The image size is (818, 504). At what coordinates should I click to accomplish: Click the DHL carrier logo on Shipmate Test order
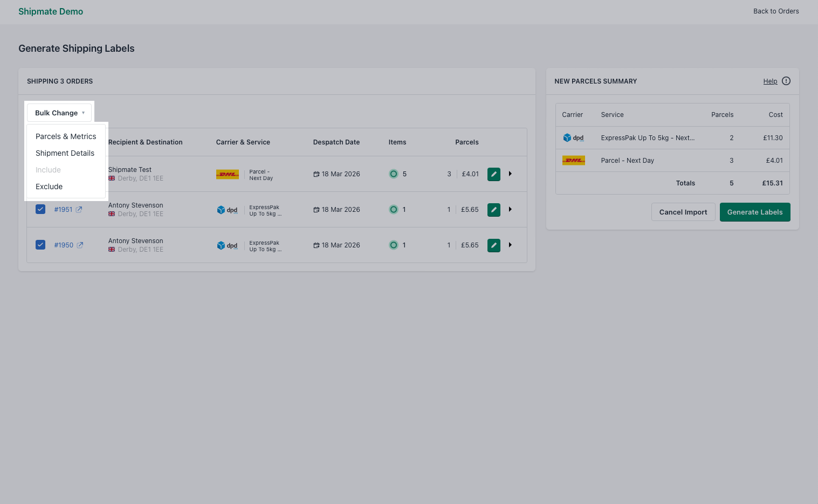click(227, 174)
